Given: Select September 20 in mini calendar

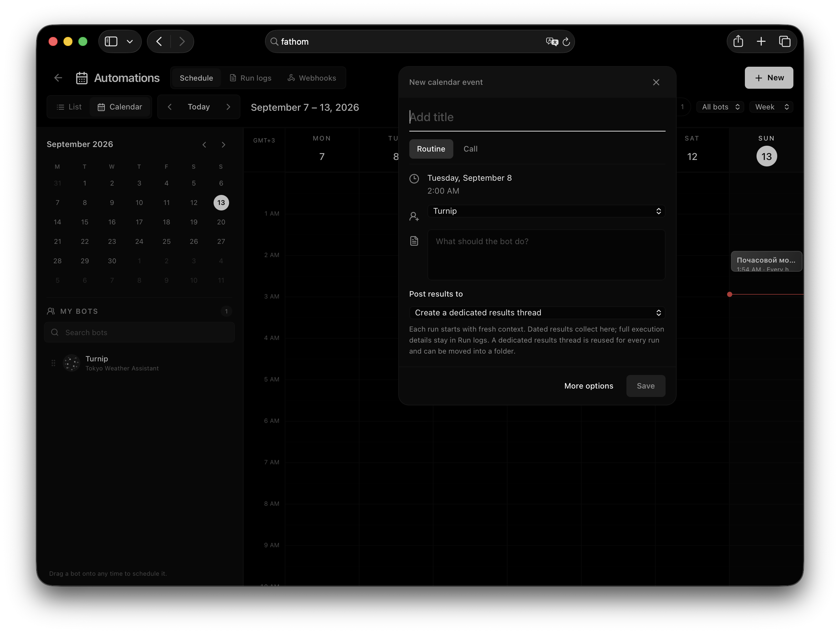Looking at the screenshot, I should coord(221,222).
